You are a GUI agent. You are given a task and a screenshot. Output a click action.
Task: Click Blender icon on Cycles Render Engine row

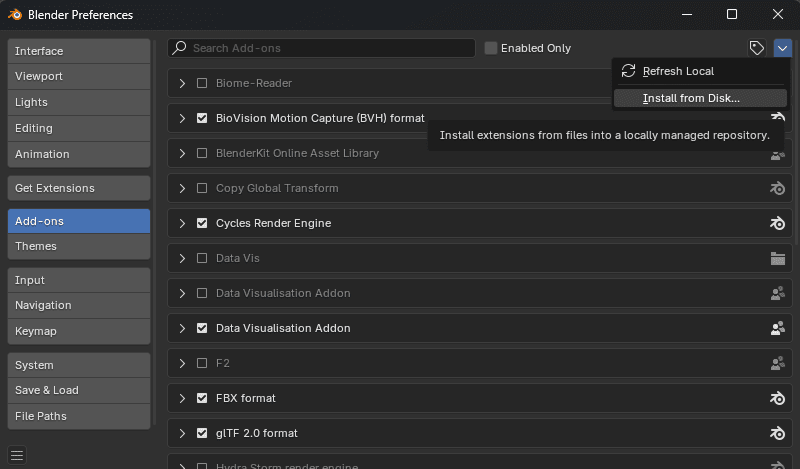(777, 223)
